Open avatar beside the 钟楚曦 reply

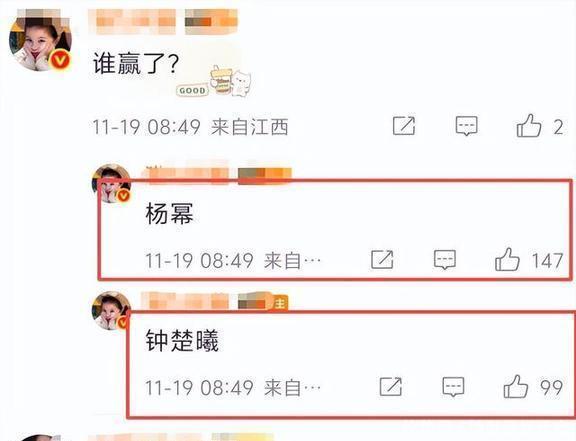111,311
